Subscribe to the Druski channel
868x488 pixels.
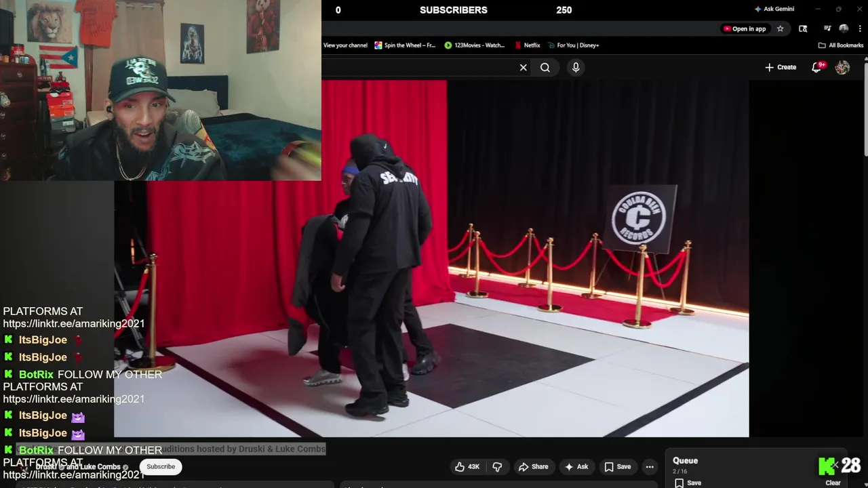click(x=161, y=466)
